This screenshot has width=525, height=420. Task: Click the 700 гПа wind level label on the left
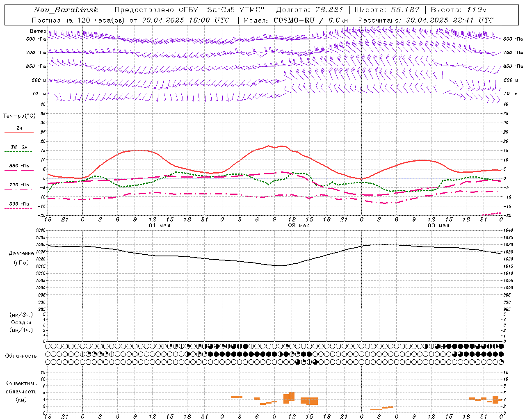36,52
